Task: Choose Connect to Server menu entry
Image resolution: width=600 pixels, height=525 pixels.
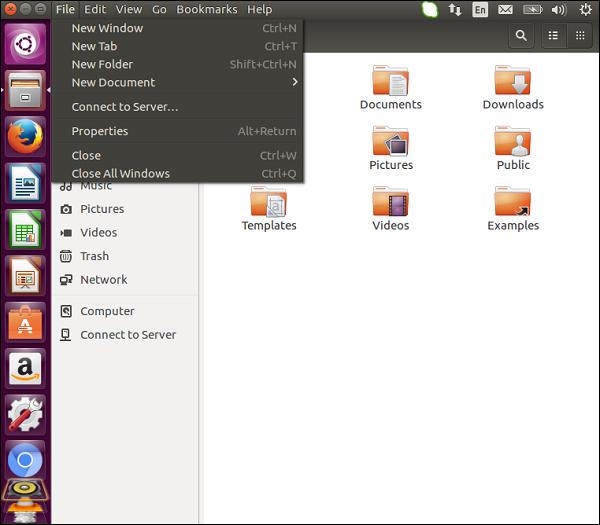Action: pos(125,107)
